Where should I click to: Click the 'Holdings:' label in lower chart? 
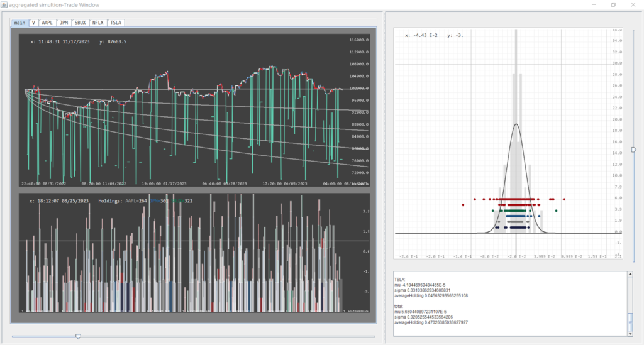point(110,201)
